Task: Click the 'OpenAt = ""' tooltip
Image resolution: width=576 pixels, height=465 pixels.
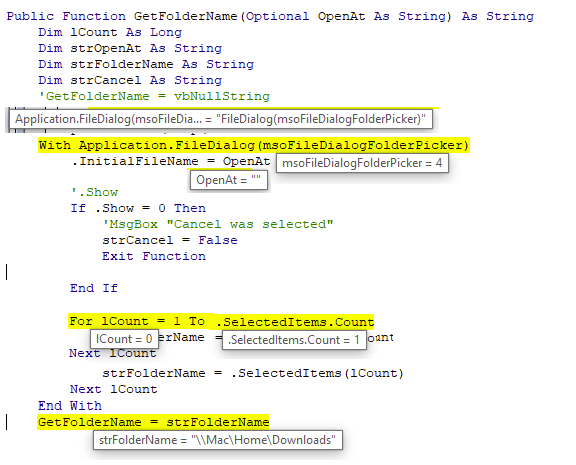Action: pyautogui.click(x=228, y=180)
